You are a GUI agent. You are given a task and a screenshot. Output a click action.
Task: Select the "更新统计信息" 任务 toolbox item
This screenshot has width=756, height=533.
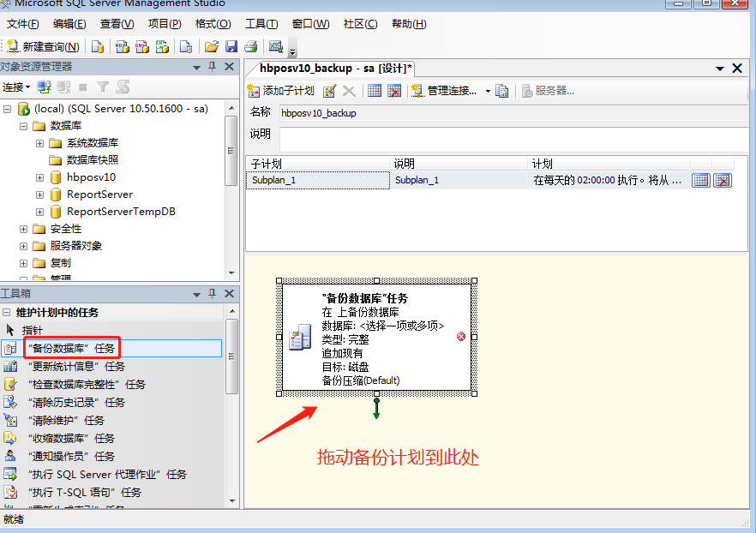click(x=76, y=366)
